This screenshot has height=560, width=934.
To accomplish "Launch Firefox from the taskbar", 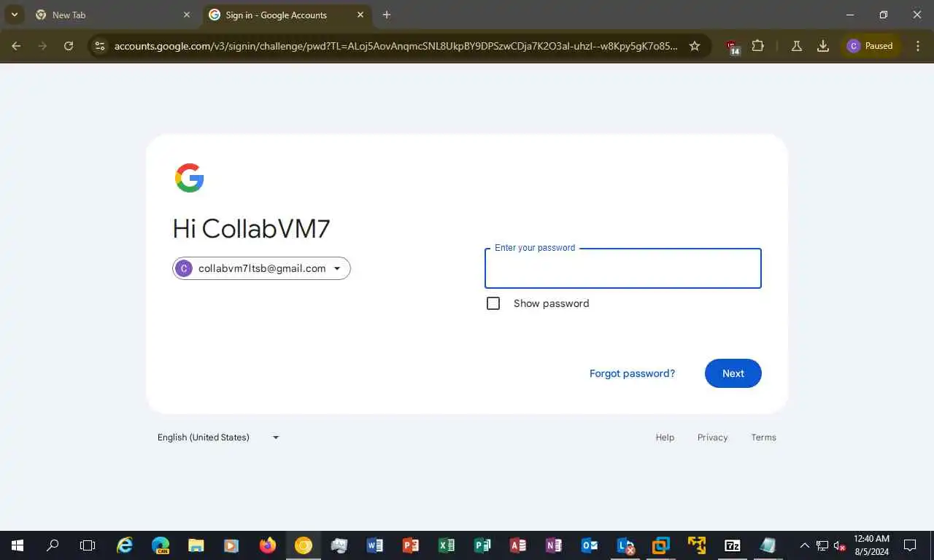I will tap(268, 545).
